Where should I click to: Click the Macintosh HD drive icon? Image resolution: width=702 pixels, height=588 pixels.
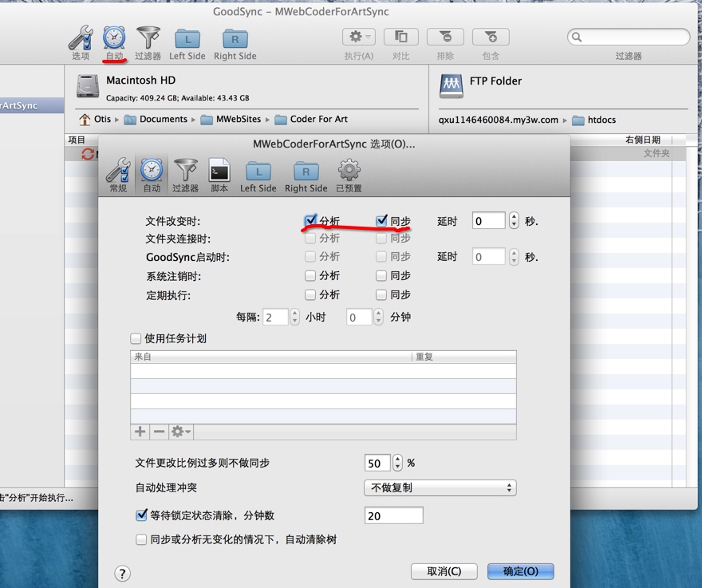pyautogui.click(x=88, y=86)
